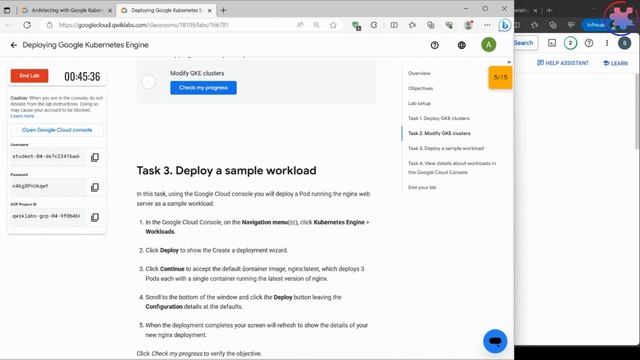Close the tab in the background InPrivate window
The image size is (640, 360).
coord(536,11)
